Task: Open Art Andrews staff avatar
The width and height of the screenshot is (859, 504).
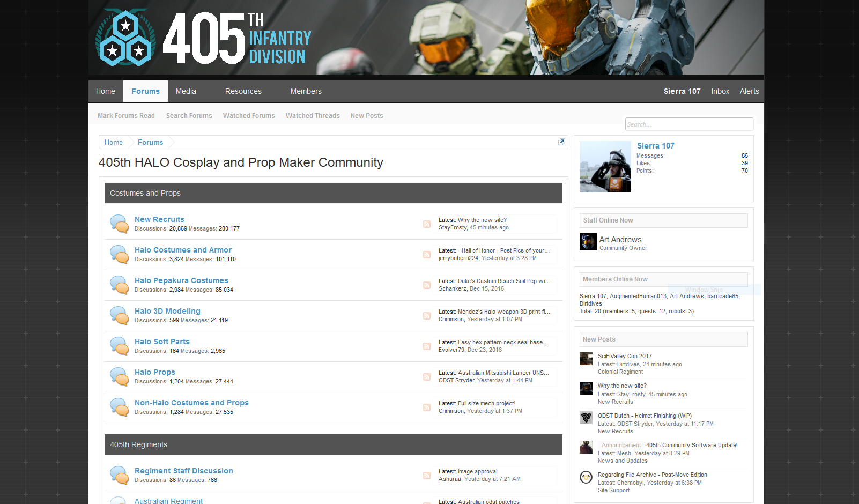Action: (x=588, y=242)
